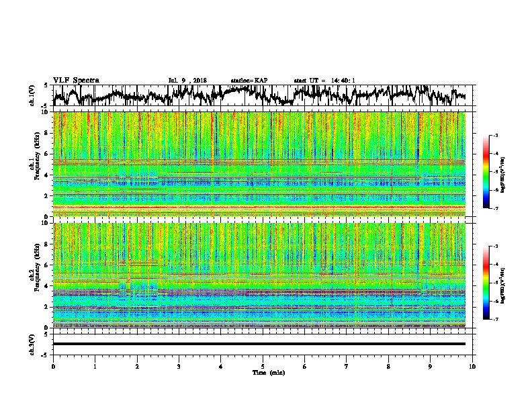
Task: Click time tick label "5" on x-axis
Action: [263, 367]
